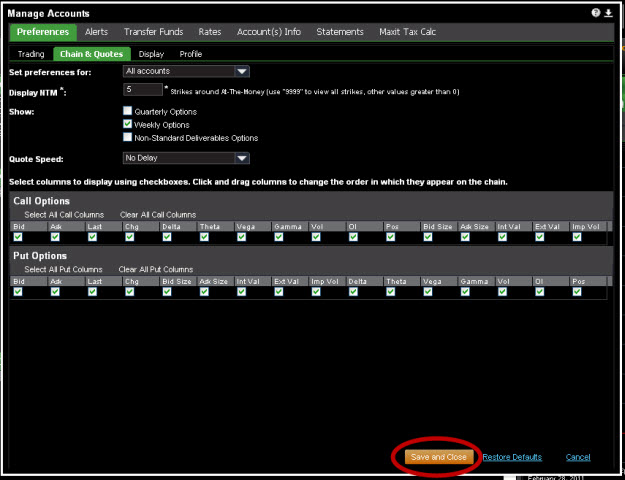Image resolution: width=625 pixels, height=480 pixels.
Task: Click the Restore Defaults link
Action: [x=512, y=457]
